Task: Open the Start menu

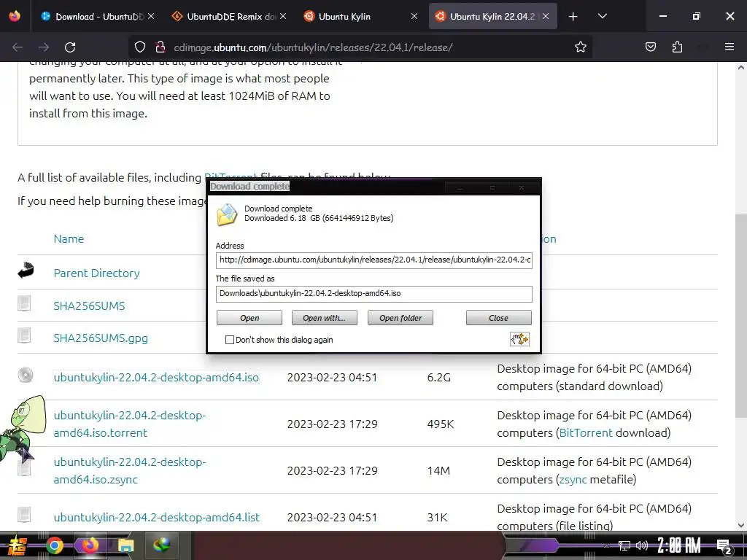Action: 17,545
